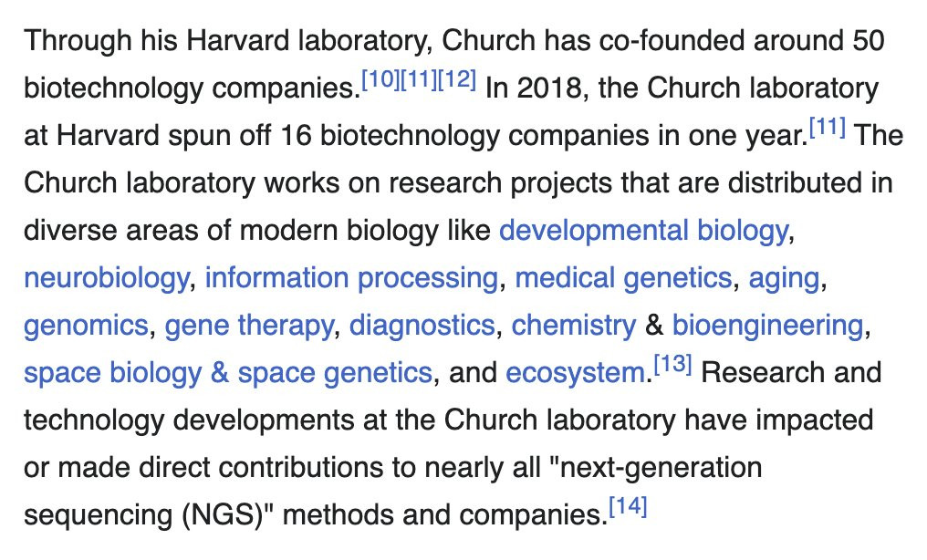Jump to citation reference 13
The height and width of the screenshot is (560, 927).
pos(672,363)
